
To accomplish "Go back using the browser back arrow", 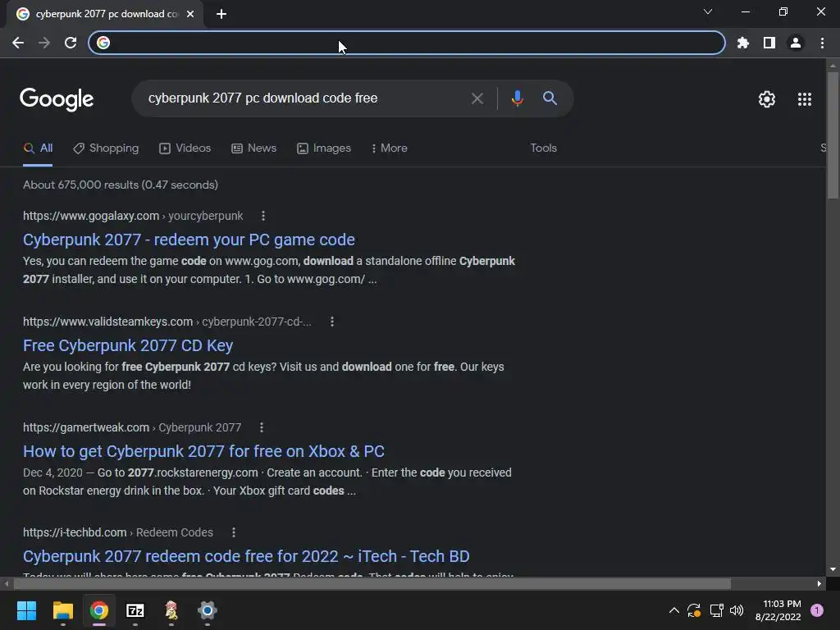I will 18,43.
